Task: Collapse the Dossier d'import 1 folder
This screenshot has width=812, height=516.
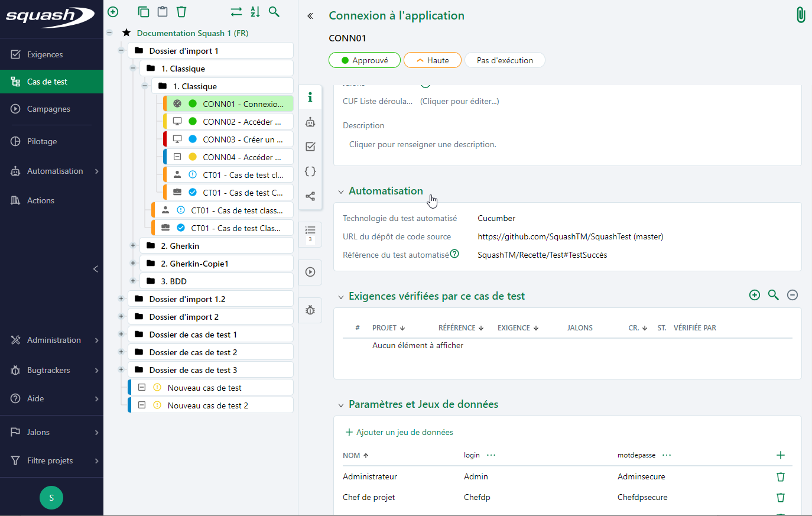Action: pyautogui.click(x=121, y=50)
